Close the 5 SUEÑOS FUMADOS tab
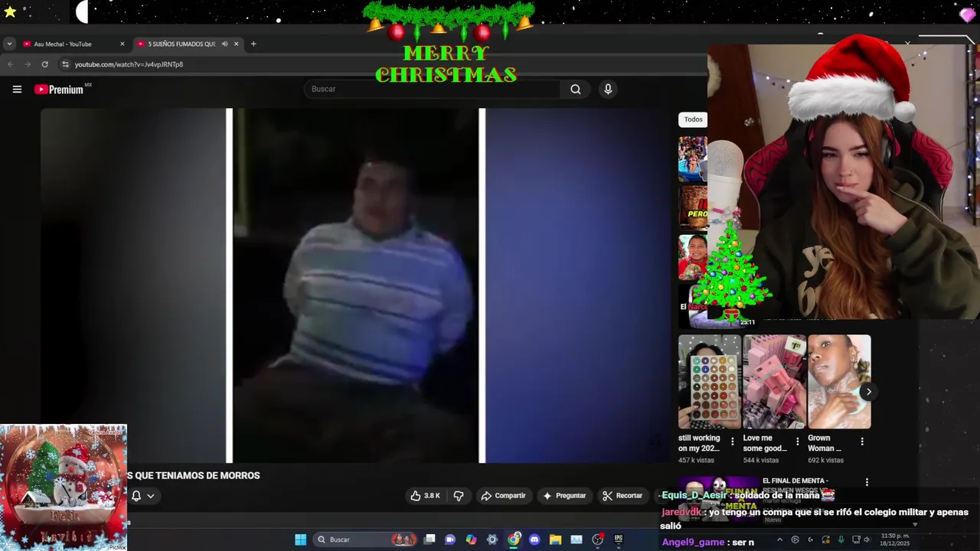 236,44
